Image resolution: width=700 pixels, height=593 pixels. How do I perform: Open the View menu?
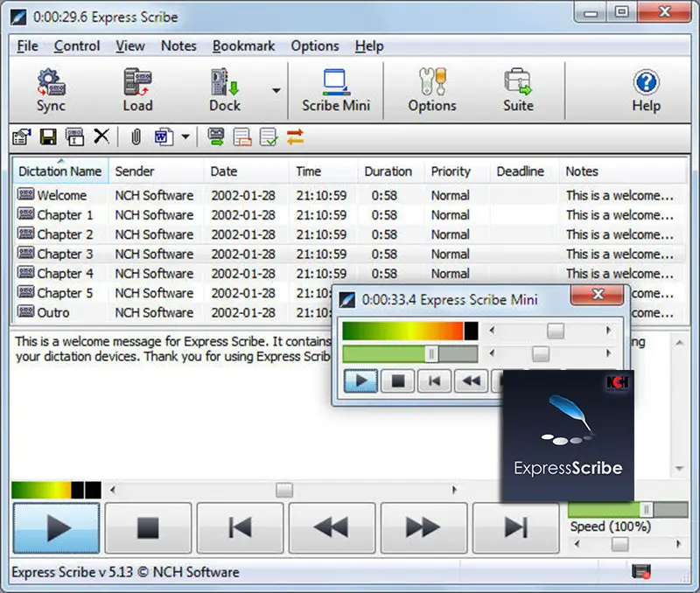coord(130,46)
